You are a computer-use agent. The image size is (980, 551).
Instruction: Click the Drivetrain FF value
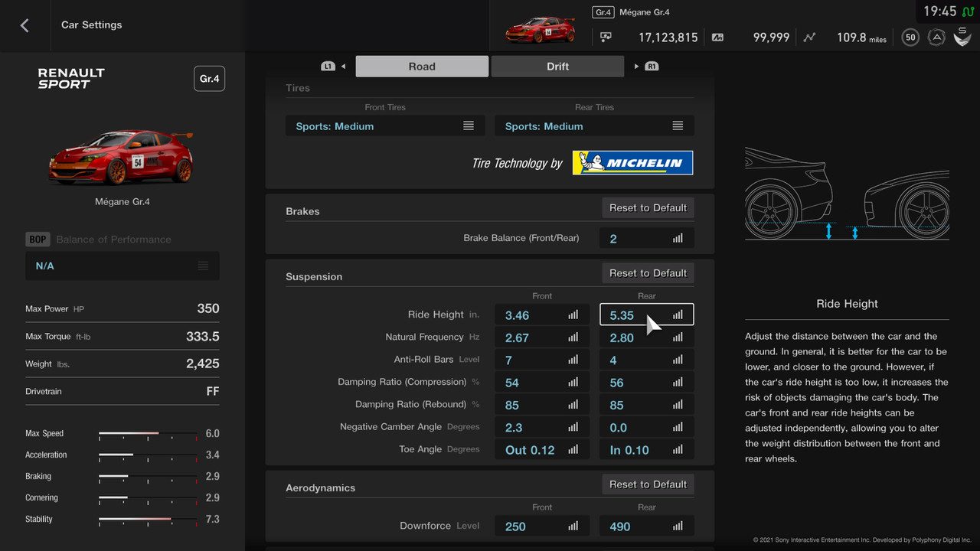pyautogui.click(x=213, y=391)
